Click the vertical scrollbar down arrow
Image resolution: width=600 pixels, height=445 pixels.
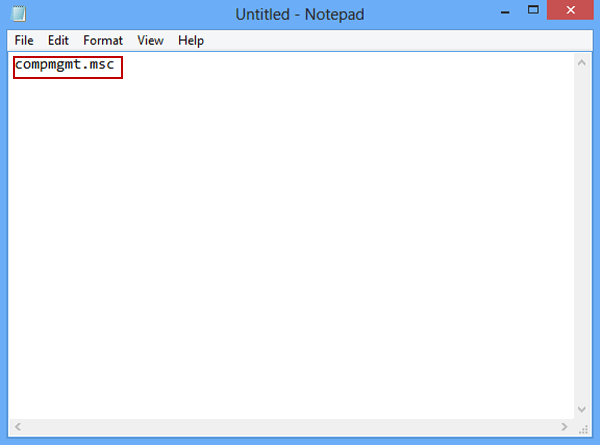pos(582,409)
